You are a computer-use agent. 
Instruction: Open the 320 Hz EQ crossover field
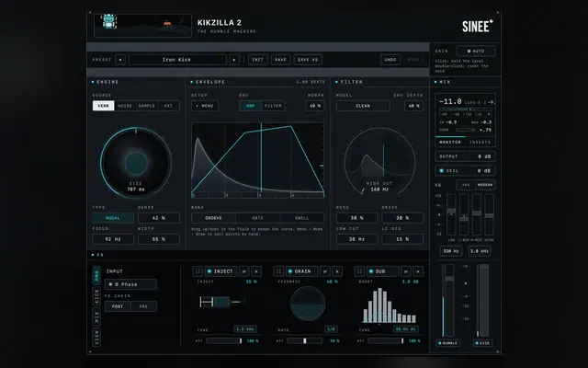(451, 251)
